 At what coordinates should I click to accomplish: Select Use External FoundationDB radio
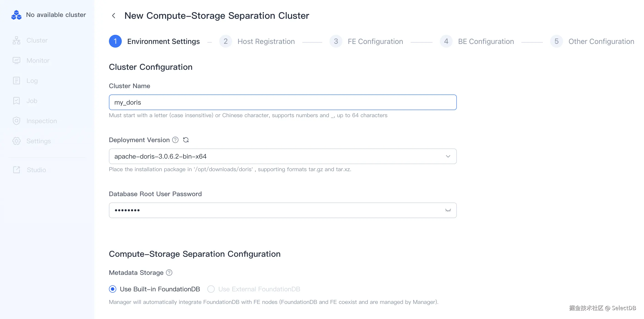point(211,289)
